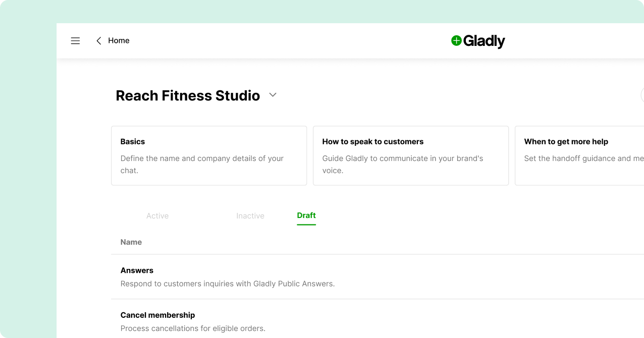
Task: Open the Basics settings card
Action: (208, 155)
